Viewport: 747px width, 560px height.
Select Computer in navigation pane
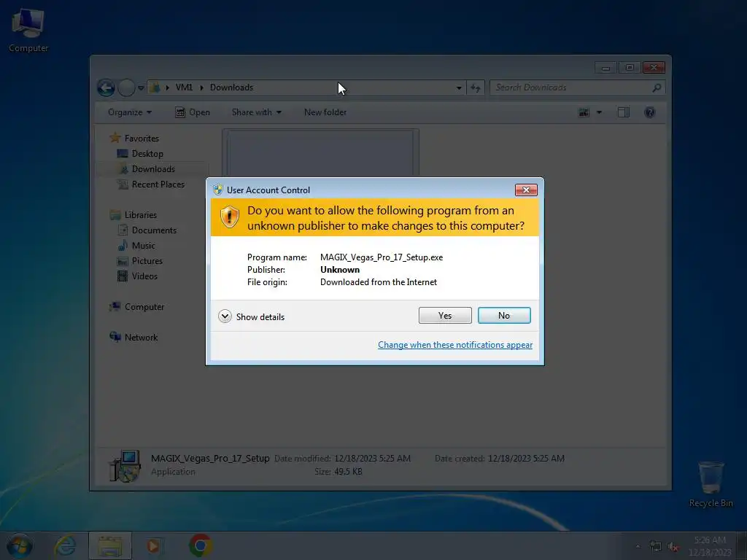click(144, 307)
